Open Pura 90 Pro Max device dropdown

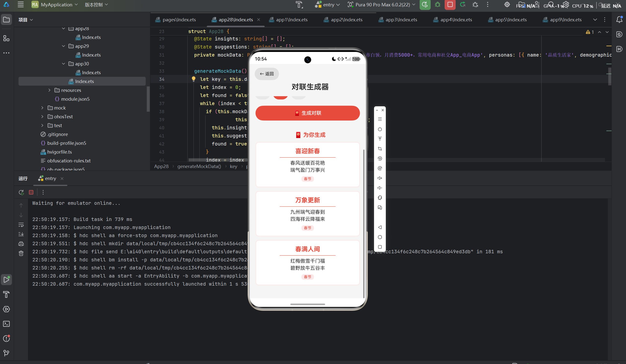382,4
